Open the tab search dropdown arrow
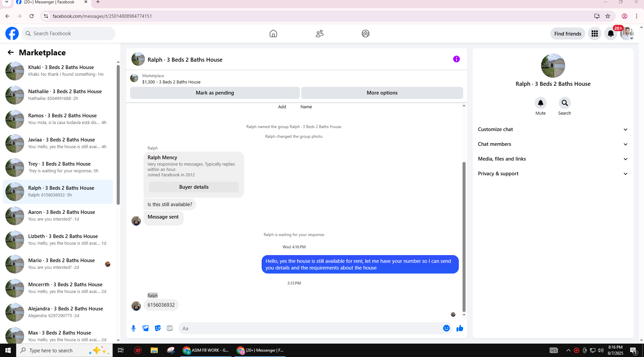 (x=6, y=2)
